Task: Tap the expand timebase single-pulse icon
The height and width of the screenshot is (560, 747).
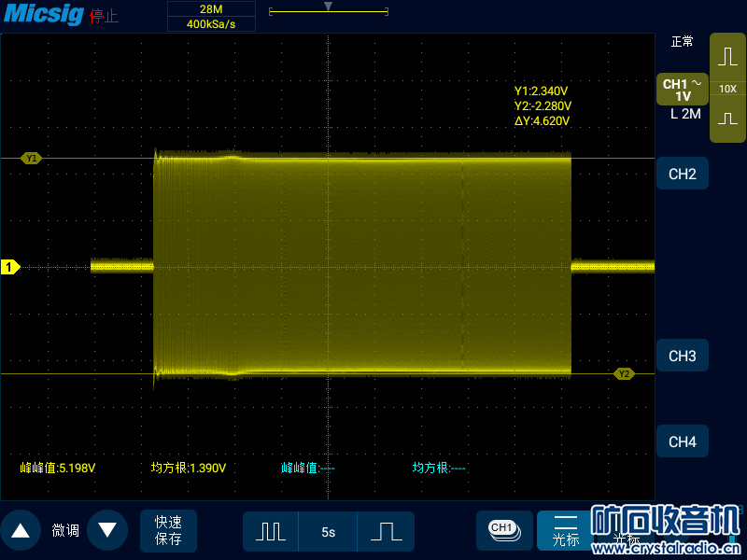Action: (386, 531)
